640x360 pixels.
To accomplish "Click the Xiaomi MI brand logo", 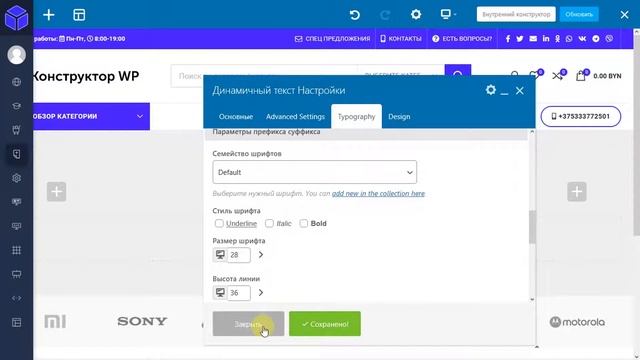I will point(55,322).
